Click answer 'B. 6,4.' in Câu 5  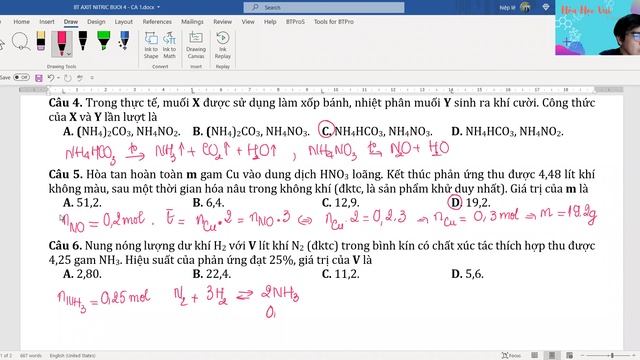point(208,202)
